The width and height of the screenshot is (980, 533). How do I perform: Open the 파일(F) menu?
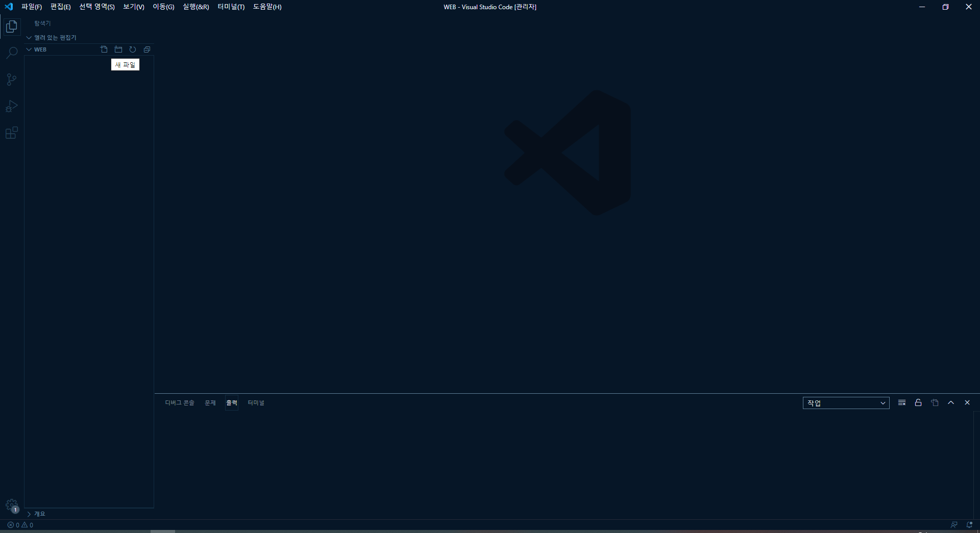(x=32, y=7)
